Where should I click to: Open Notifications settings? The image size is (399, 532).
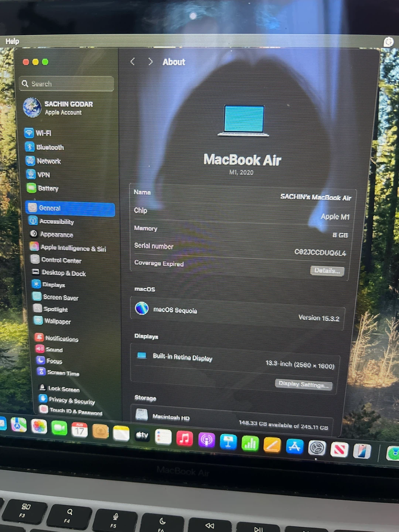pyautogui.click(x=57, y=338)
